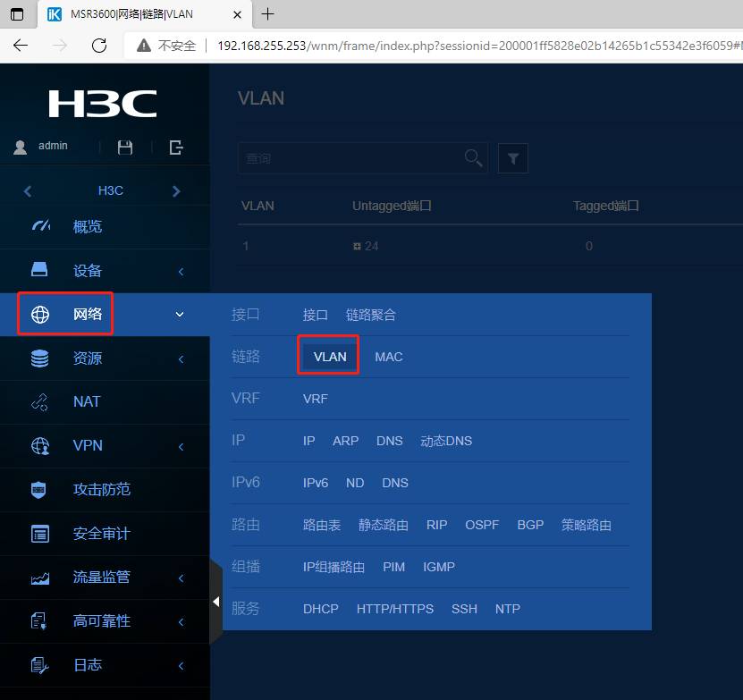Click the not-secure warning triangle icon
The image size is (743, 700).
pos(144,46)
